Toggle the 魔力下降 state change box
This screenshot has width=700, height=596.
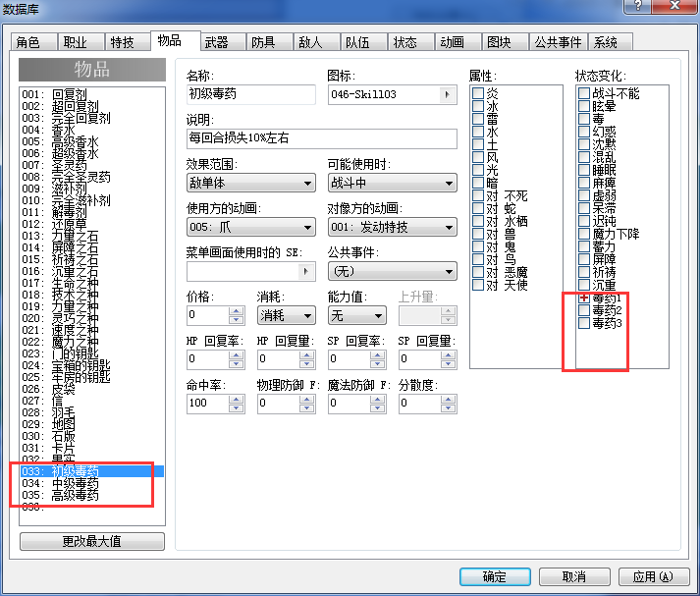pos(584,234)
